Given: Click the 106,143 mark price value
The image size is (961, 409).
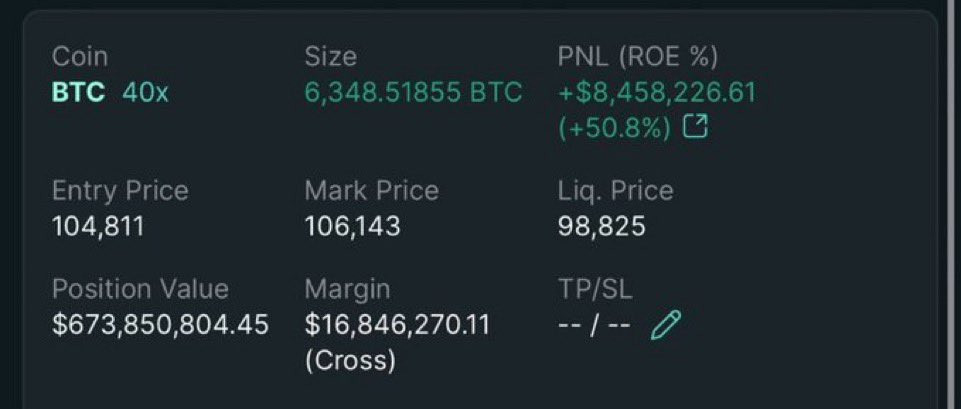Looking at the screenshot, I should (x=352, y=227).
